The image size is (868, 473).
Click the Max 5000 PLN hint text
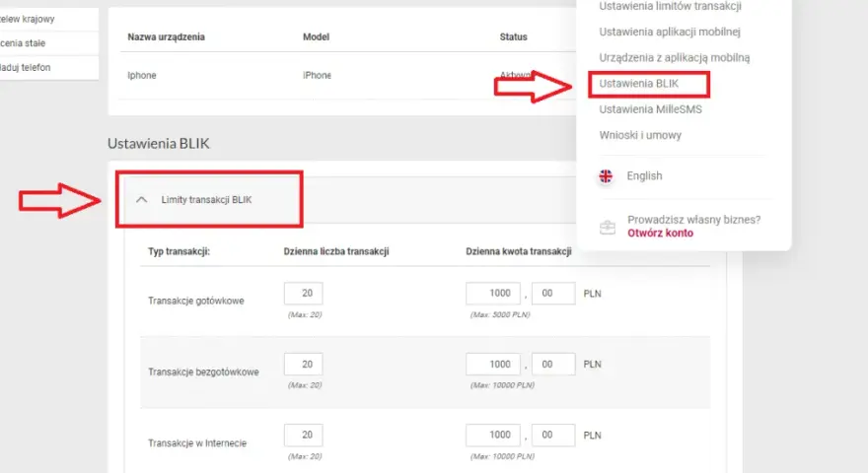coord(500,314)
